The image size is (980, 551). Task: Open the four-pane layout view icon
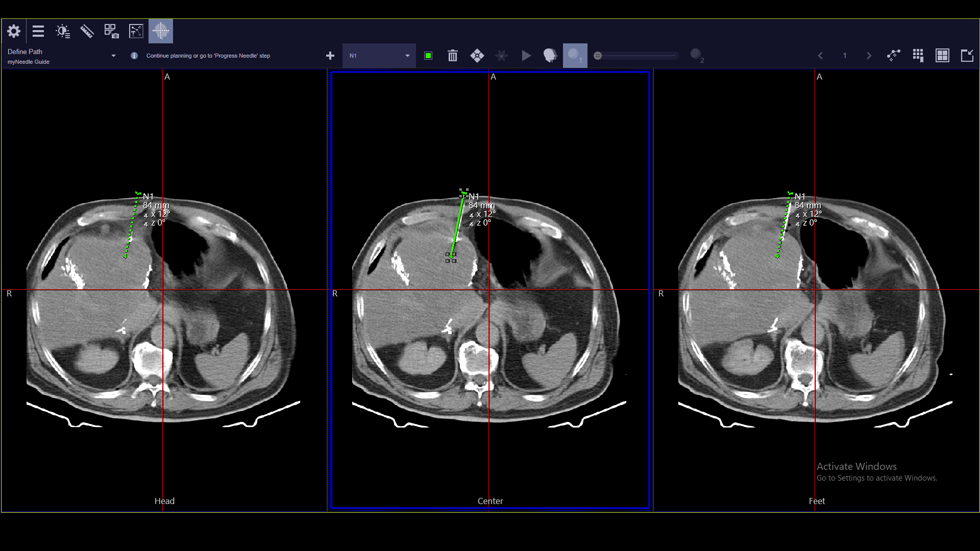(x=942, y=56)
